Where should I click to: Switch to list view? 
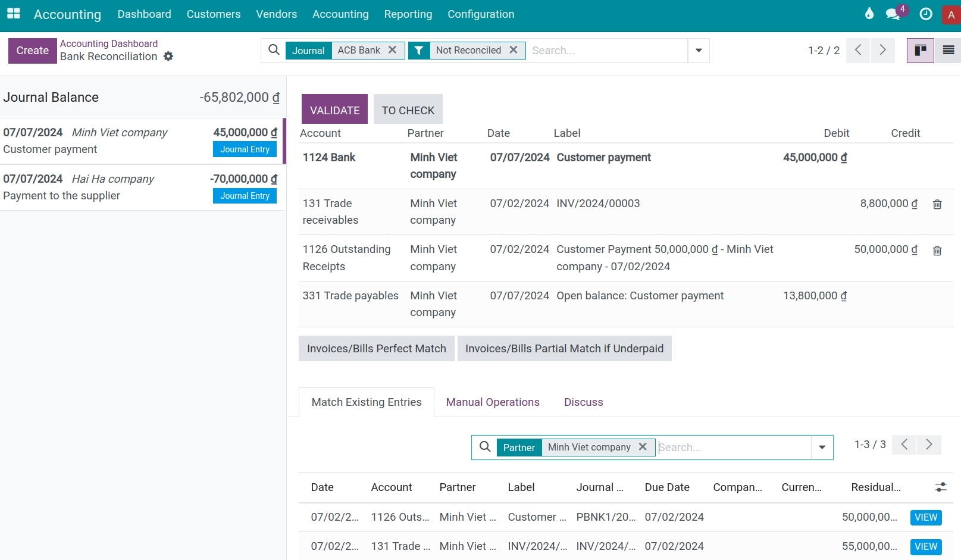pos(949,50)
